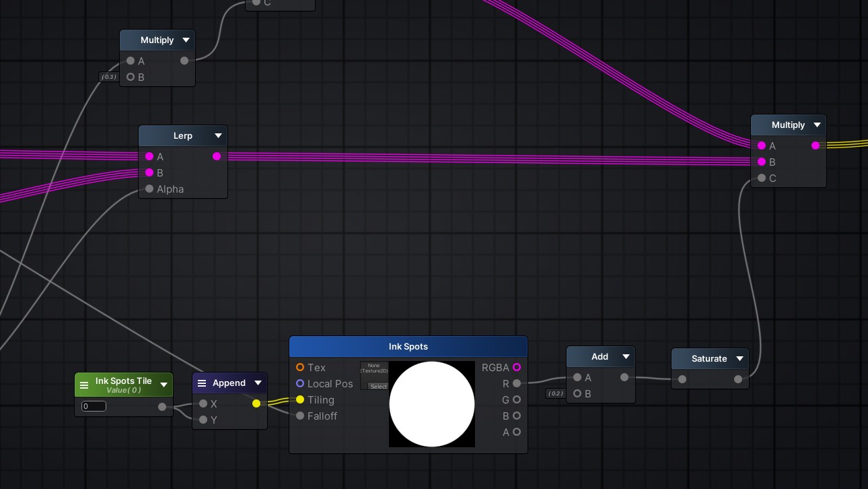This screenshot has width=868, height=489.
Task: Expand the Ink Spots Tile node dropdown arrow
Action: coord(164,385)
